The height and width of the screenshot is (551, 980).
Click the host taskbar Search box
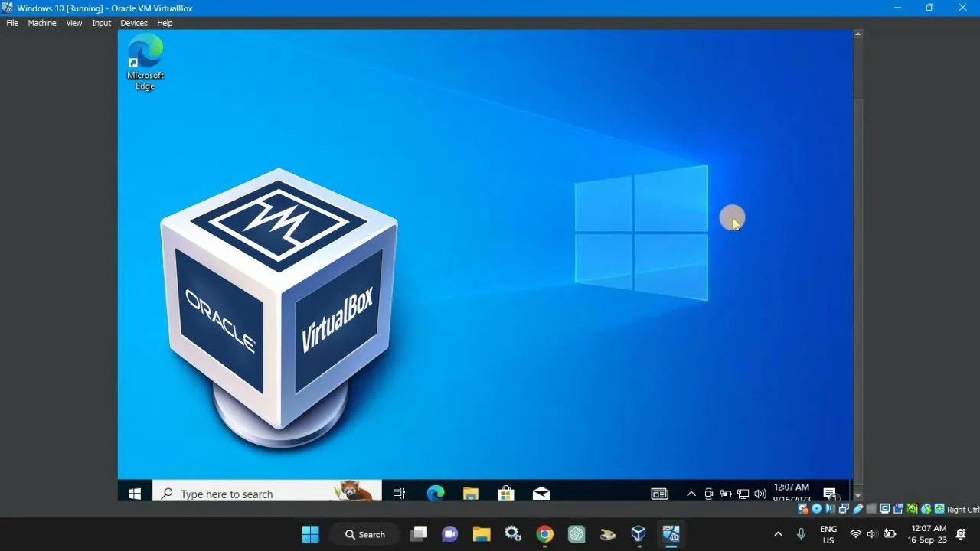coord(366,534)
